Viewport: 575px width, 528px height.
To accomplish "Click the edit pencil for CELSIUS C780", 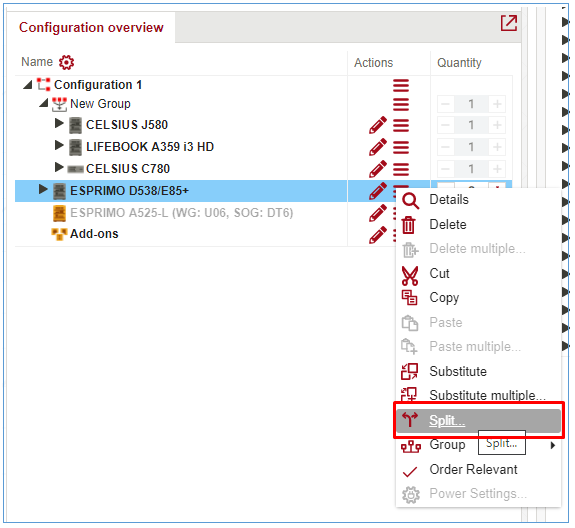I will tap(378, 169).
